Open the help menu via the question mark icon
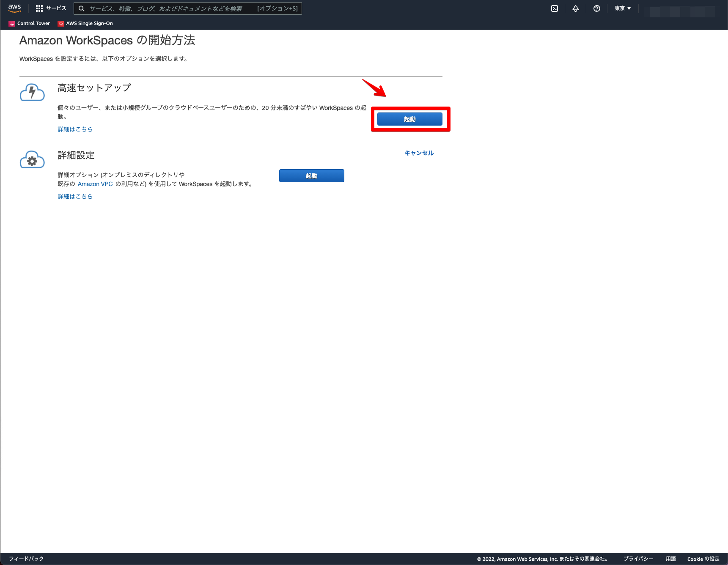The image size is (728, 565). (x=596, y=8)
